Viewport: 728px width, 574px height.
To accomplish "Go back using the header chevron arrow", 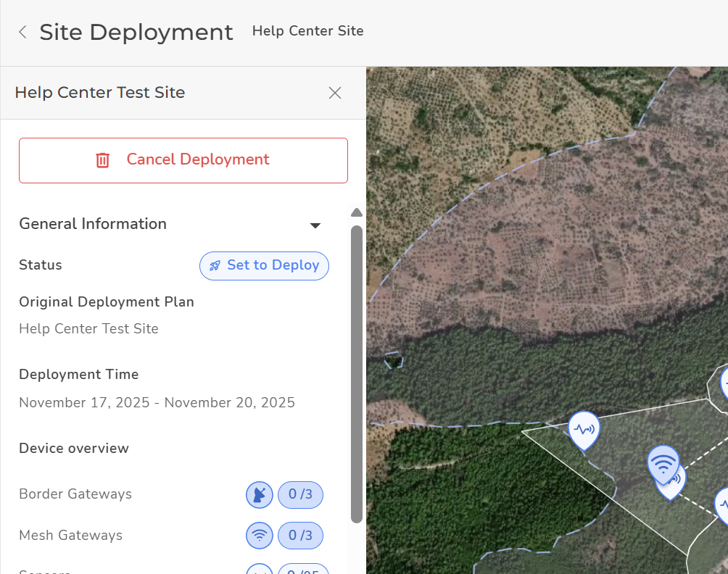I will pyautogui.click(x=22, y=32).
